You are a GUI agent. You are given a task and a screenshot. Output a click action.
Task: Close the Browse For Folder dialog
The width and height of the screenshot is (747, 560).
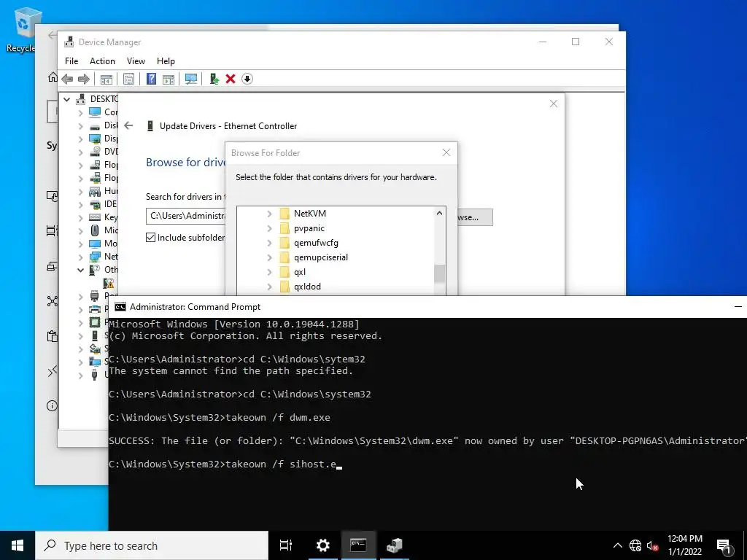[x=446, y=153]
